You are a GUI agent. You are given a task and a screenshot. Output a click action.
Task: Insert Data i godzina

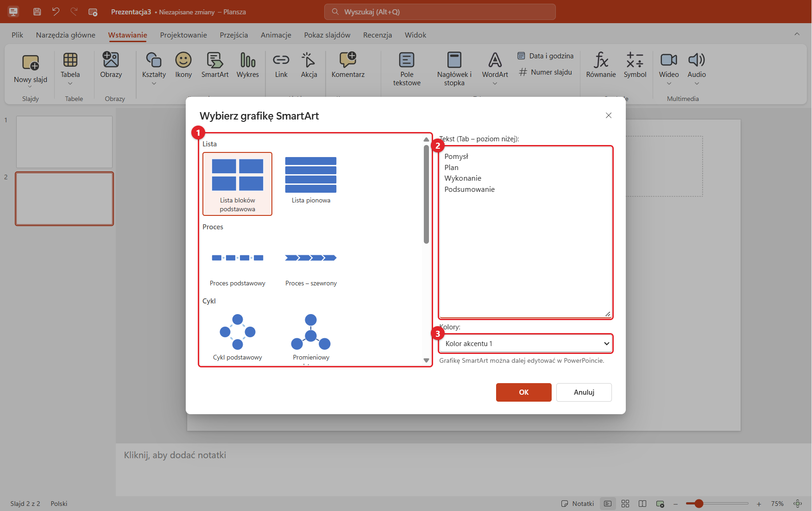(546, 56)
